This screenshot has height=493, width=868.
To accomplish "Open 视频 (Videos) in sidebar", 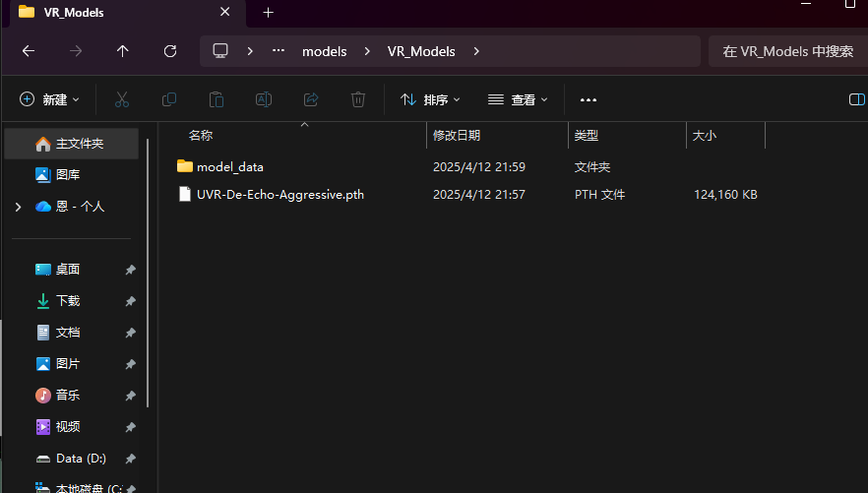I will (x=68, y=427).
